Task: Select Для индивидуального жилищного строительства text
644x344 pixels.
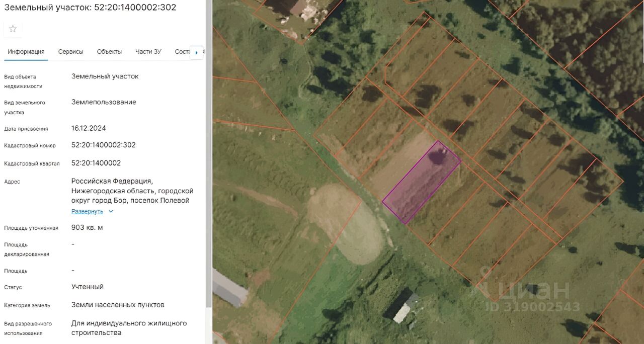Action: tap(129, 328)
